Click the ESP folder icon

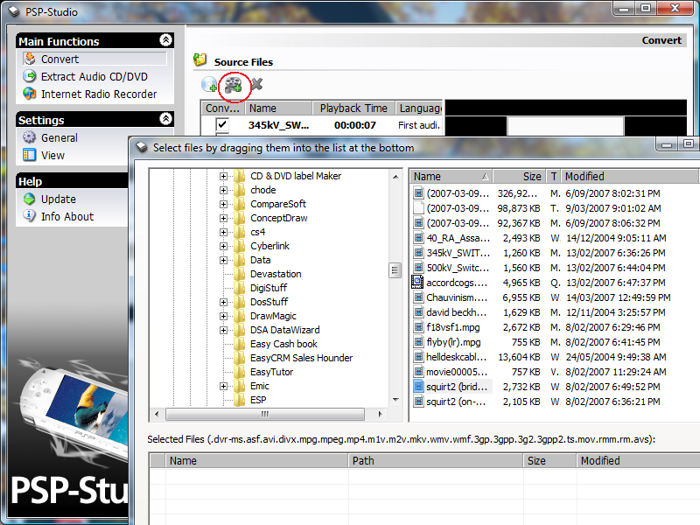pyautogui.click(x=240, y=400)
